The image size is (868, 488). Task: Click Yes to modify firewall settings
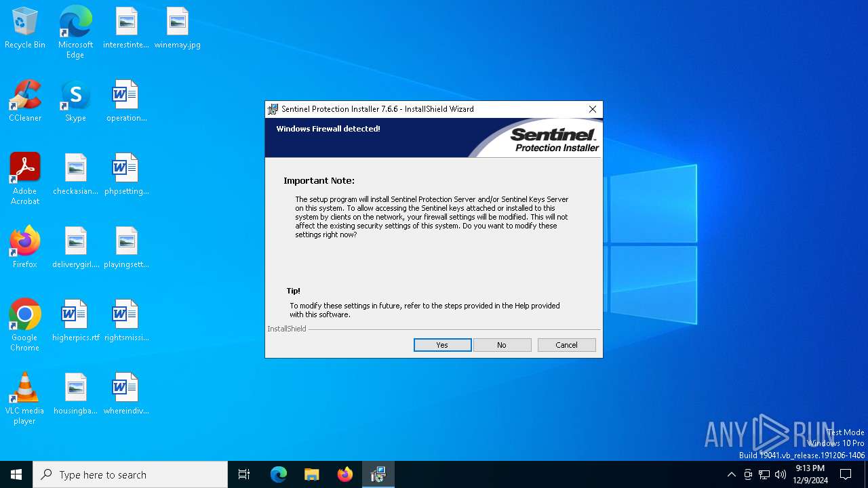click(x=442, y=345)
